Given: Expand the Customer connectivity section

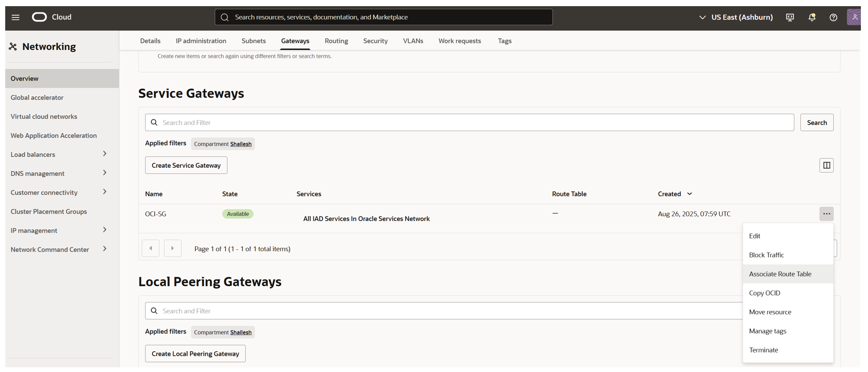Looking at the screenshot, I should (x=105, y=192).
